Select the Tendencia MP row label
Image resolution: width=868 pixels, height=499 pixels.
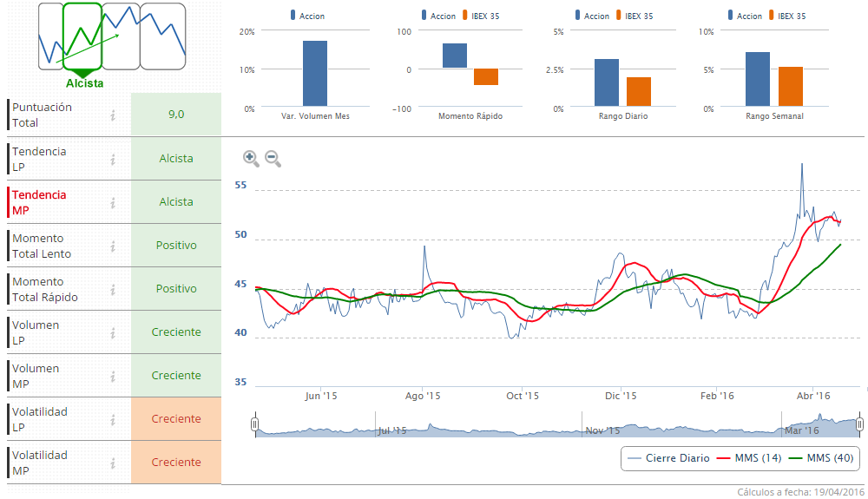point(39,202)
